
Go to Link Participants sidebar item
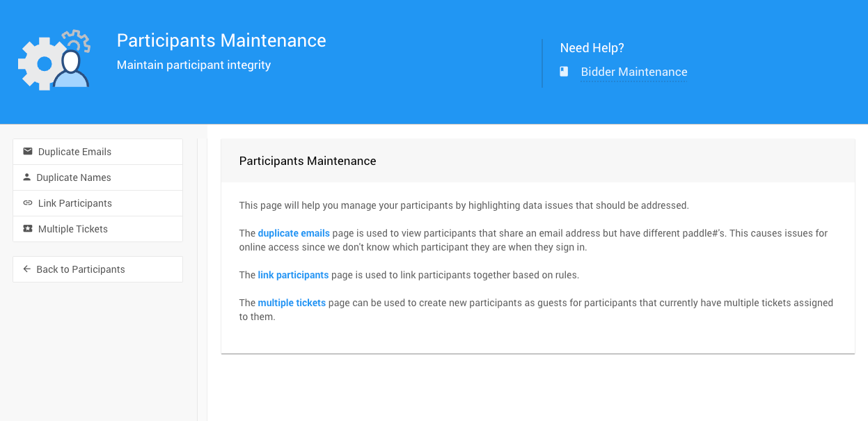tap(75, 203)
